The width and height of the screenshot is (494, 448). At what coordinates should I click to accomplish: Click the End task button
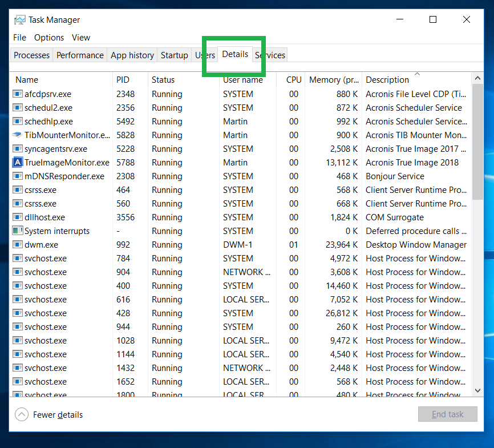coord(447,414)
